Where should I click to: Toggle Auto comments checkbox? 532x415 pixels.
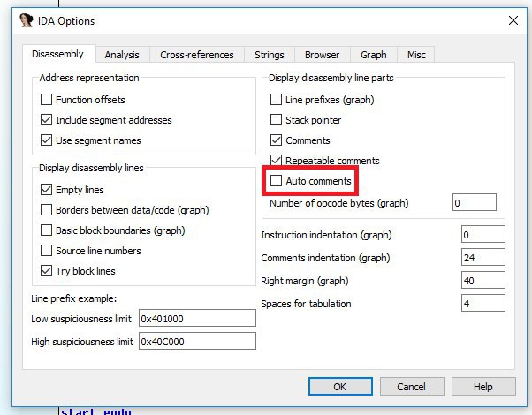click(x=277, y=181)
